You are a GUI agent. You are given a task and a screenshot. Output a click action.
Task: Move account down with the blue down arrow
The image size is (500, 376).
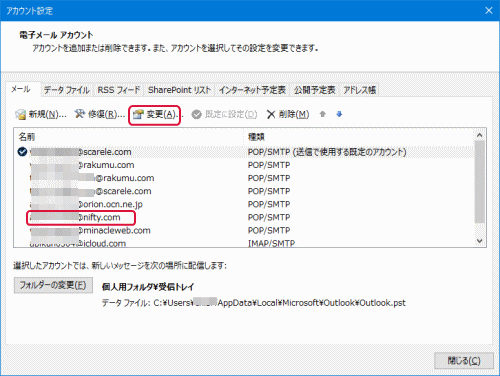[x=339, y=114]
